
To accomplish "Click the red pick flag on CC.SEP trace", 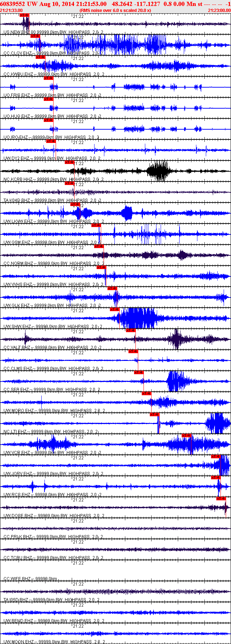I will pos(139,372).
